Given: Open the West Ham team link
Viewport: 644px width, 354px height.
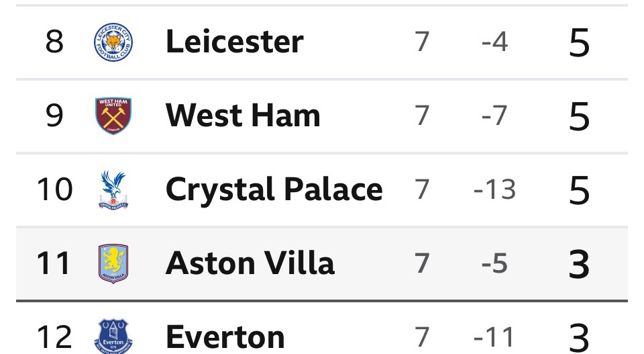Looking at the screenshot, I should click(242, 116).
